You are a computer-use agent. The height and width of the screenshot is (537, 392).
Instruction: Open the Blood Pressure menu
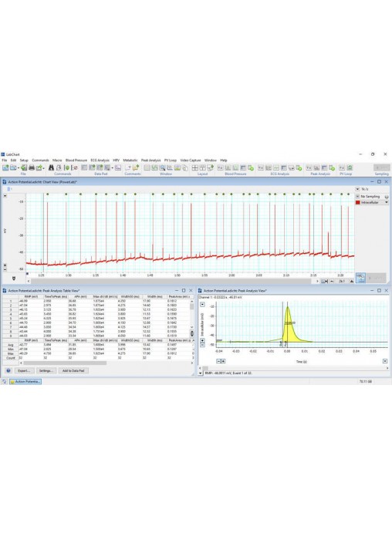76,160
